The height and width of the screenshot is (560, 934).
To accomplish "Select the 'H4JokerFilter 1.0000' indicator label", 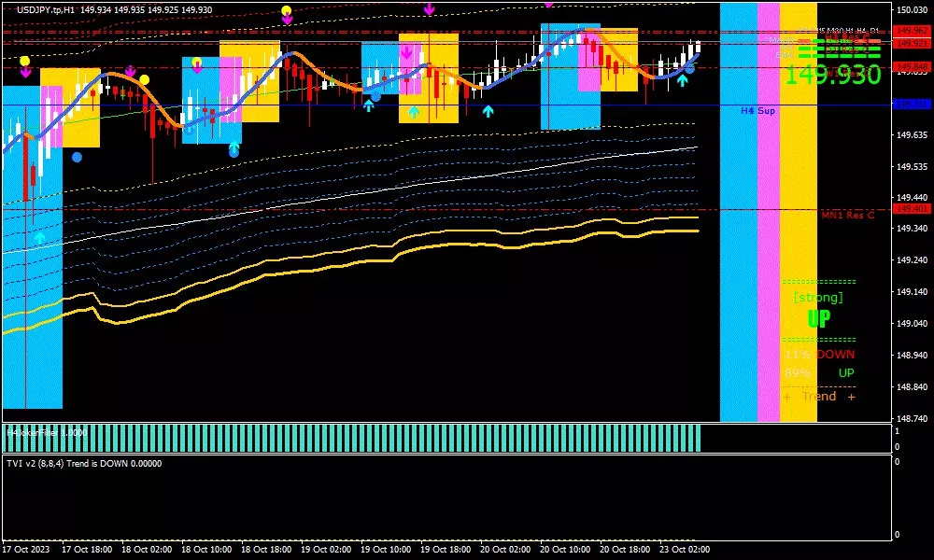I will 47,433.
